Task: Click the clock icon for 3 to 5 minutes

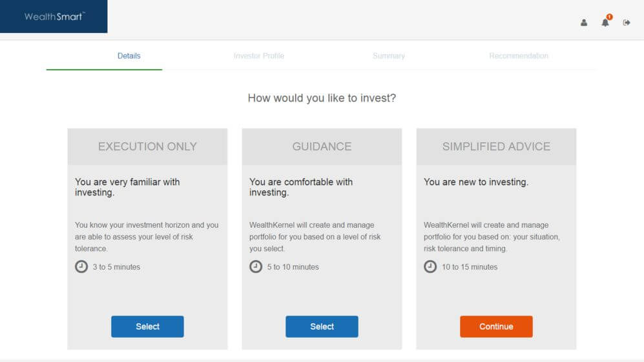Action: pyautogui.click(x=81, y=266)
